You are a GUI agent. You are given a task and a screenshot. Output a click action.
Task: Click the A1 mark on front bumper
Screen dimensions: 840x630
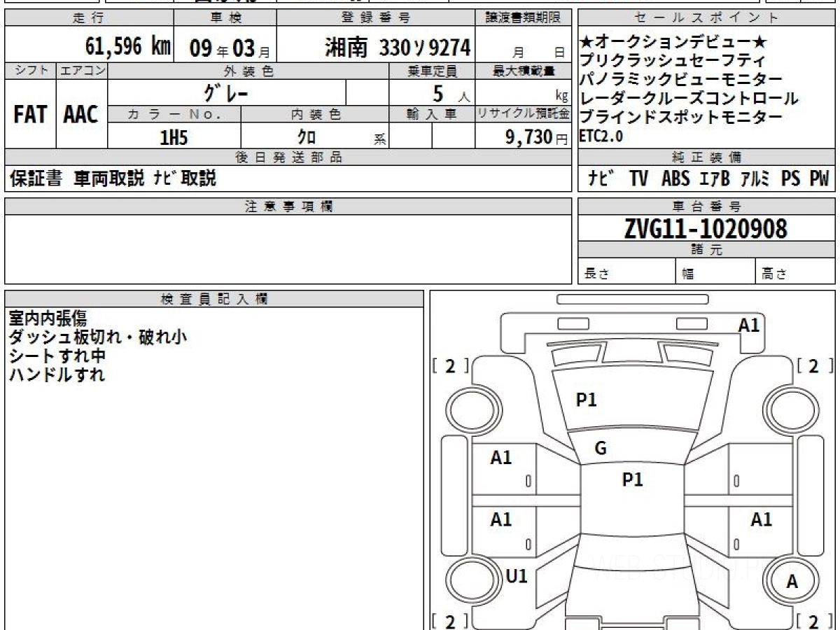click(749, 325)
